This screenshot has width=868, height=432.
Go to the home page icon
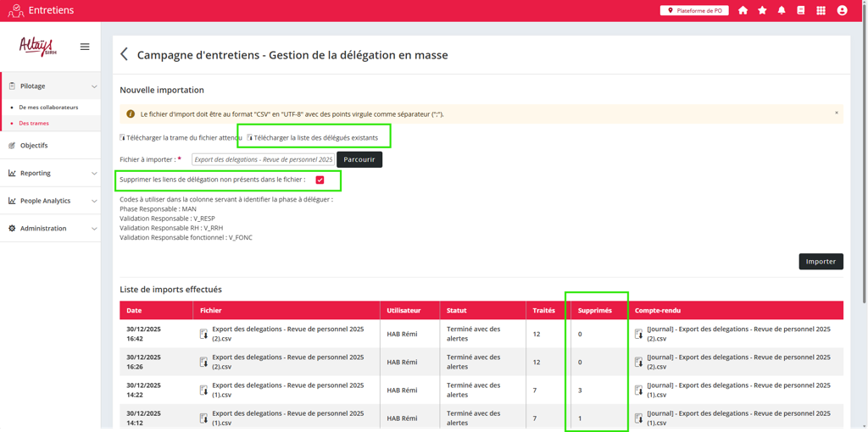click(743, 10)
